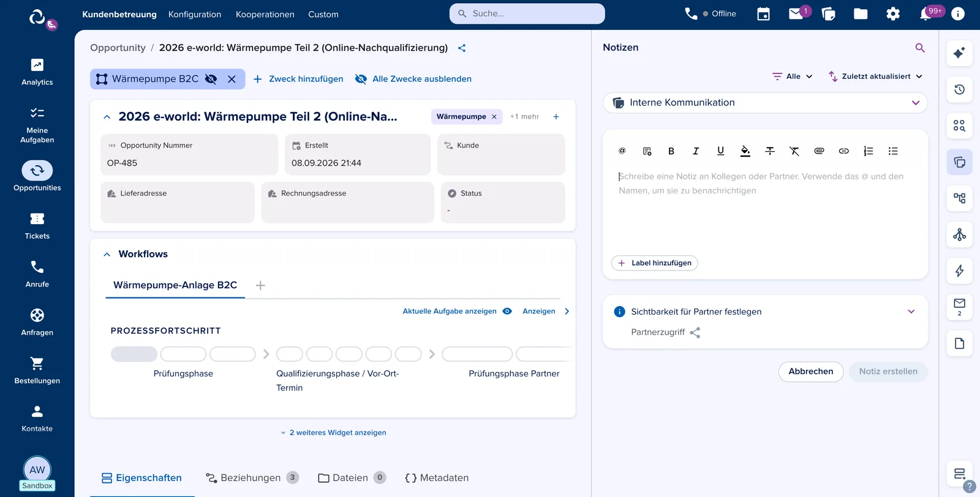
Task: Toggle Partnerzugriff sharing for the note
Action: tap(695, 332)
